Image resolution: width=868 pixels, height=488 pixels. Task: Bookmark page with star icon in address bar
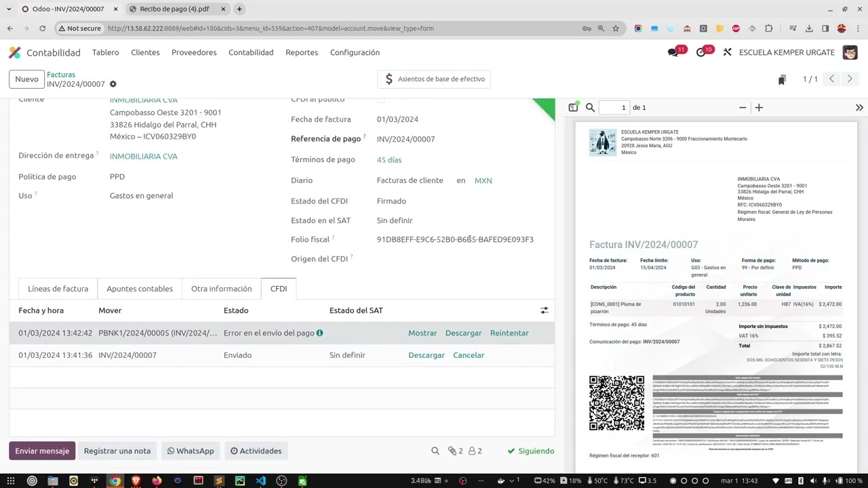pos(615,28)
